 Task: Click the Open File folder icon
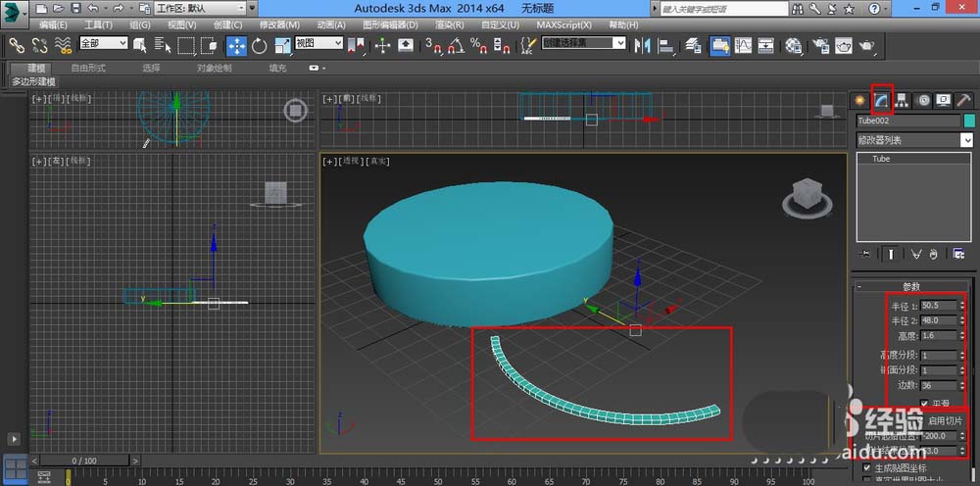click(59, 9)
